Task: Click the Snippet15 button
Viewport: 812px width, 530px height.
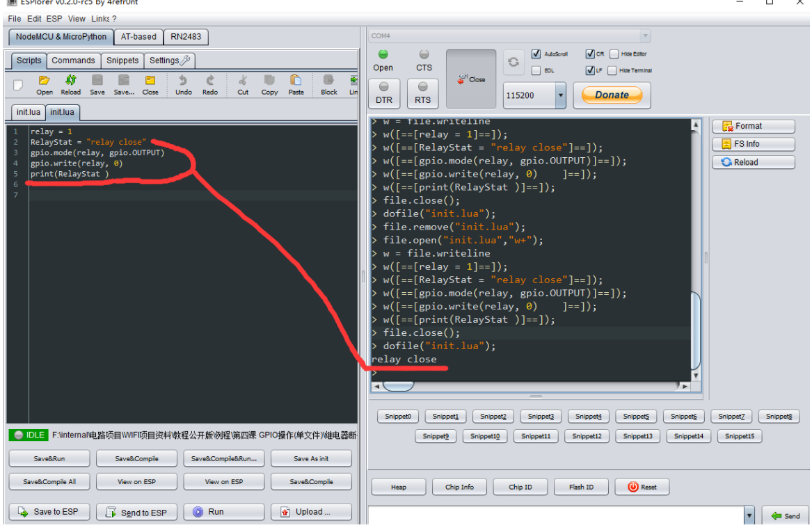Action: [740, 436]
